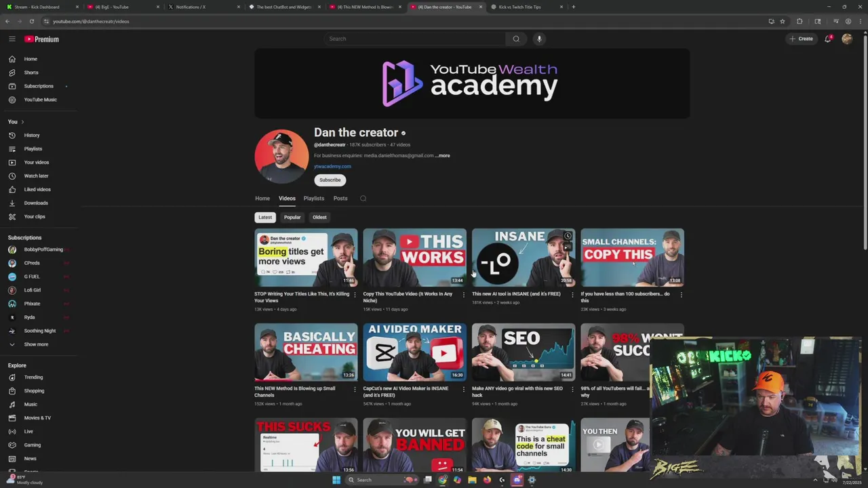Open options menu for This new AI tool video
Image resolution: width=868 pixels, height=488 pixels.
[x=572, y=294]
